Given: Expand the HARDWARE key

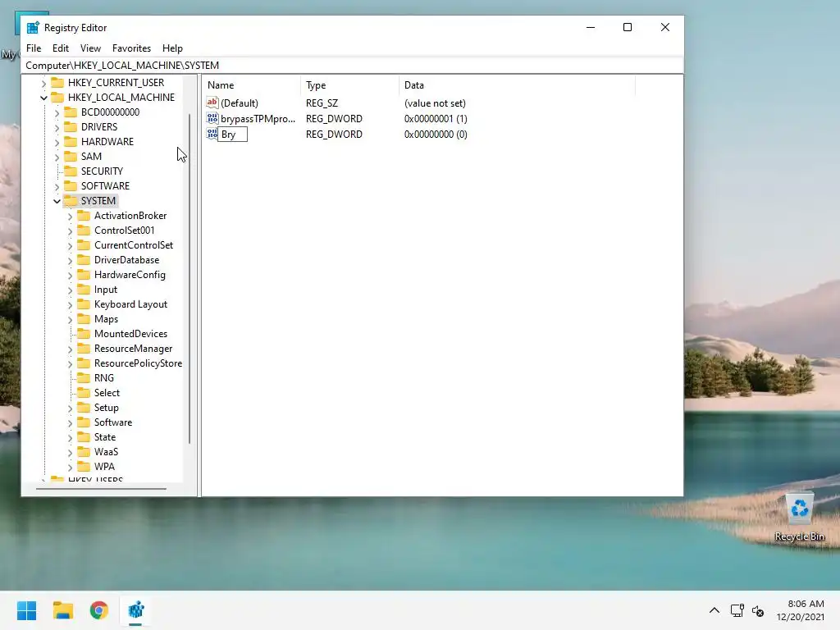Looking at the screenshot, I should [57, 142].
